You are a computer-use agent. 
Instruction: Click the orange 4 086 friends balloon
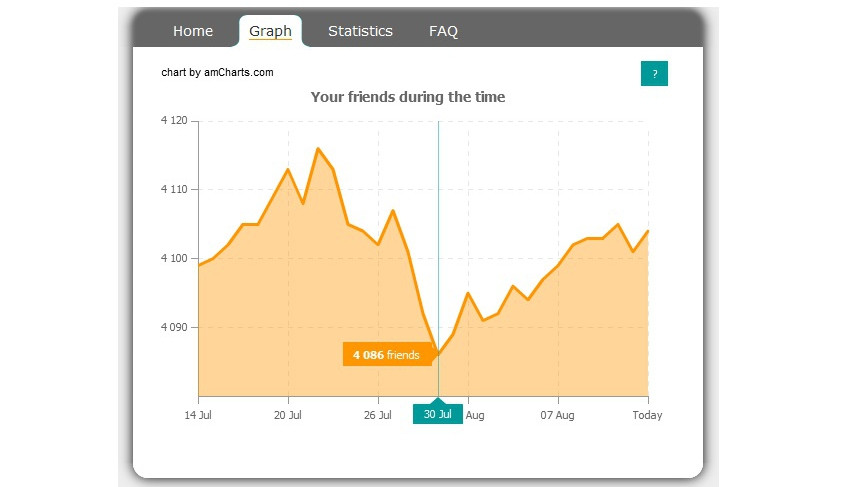coord(387,355)
